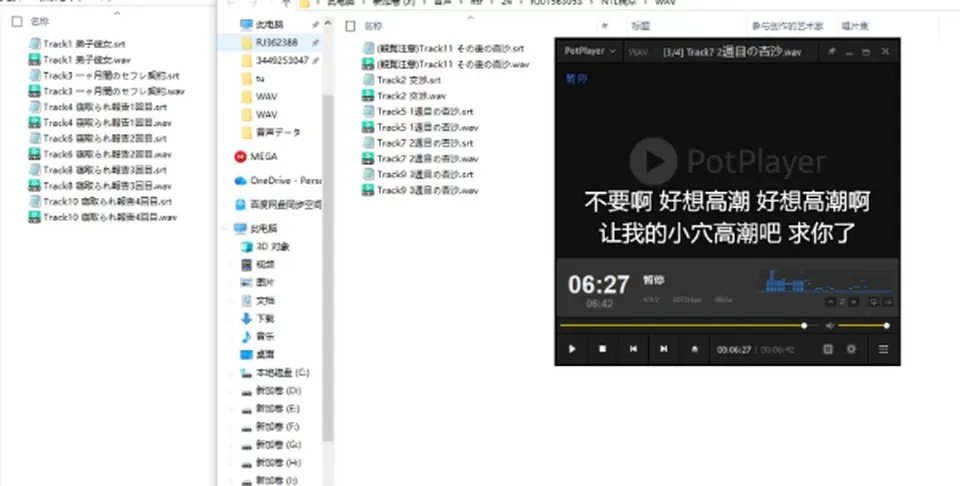Open the PotPlayer main menu dropdown

[590, 51]
